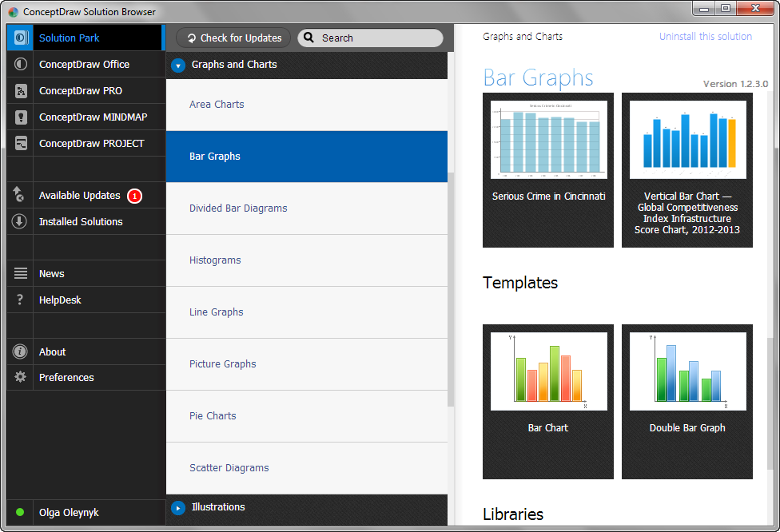The height and width of the screenshot is (532, 780).
Task: Click the green online status dot
Action: coord(20,512)
